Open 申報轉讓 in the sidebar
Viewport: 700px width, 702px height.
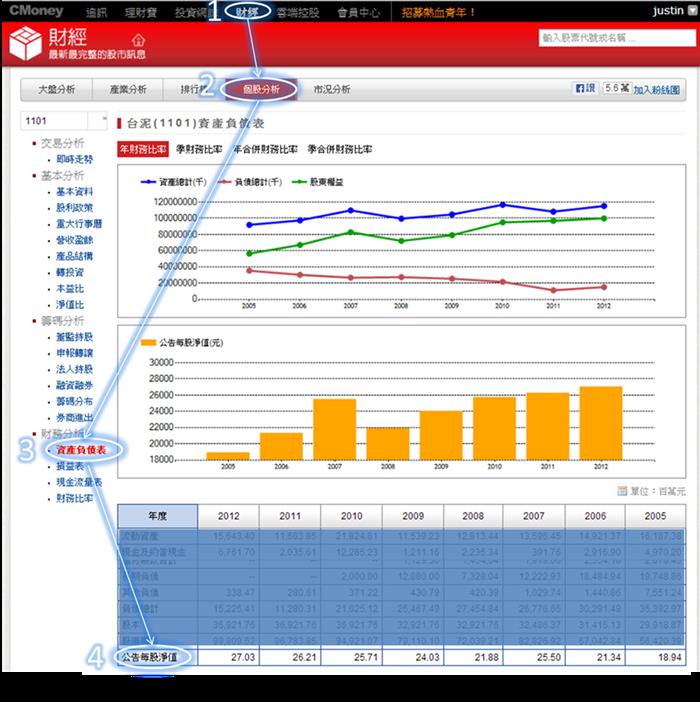74,353
